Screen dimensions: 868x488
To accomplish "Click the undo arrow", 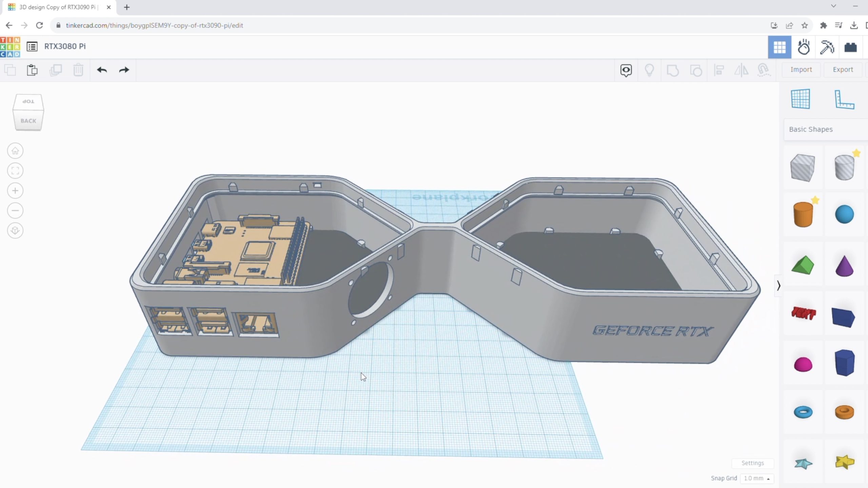I will click(102, 70).
